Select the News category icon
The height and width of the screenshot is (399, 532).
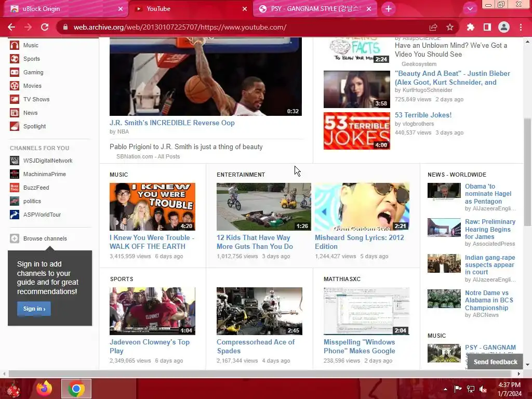14,113
